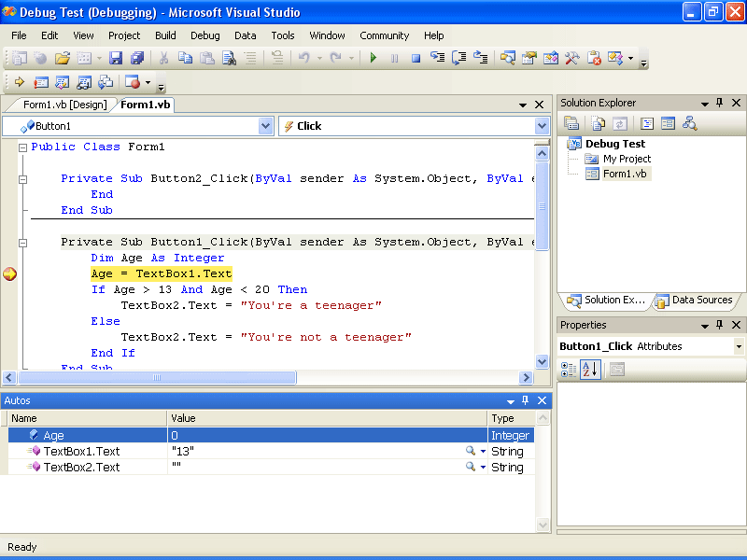Click the Pause (Break All) toolbar icon
The image size is (747, 560).
pos(394,58)
